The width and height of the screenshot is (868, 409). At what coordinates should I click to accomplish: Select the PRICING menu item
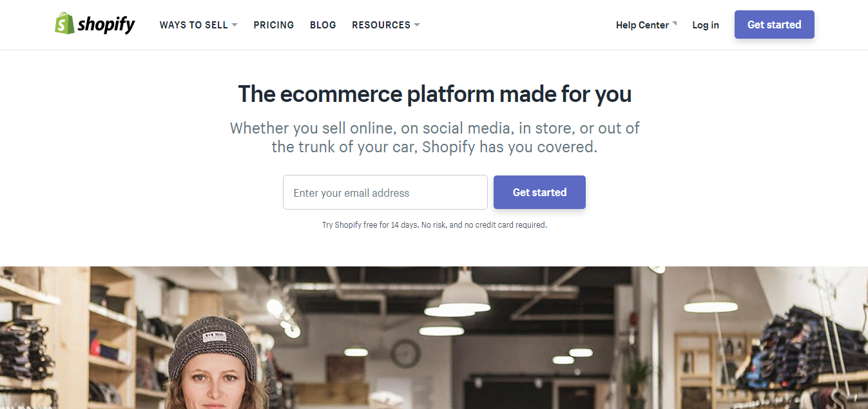pyautogui.click(x=273, y=25)
